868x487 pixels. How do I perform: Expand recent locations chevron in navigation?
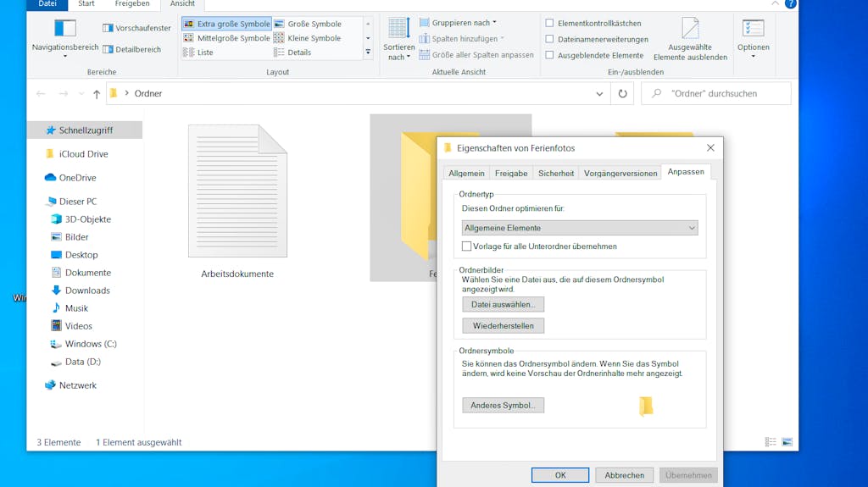point(81,94)
